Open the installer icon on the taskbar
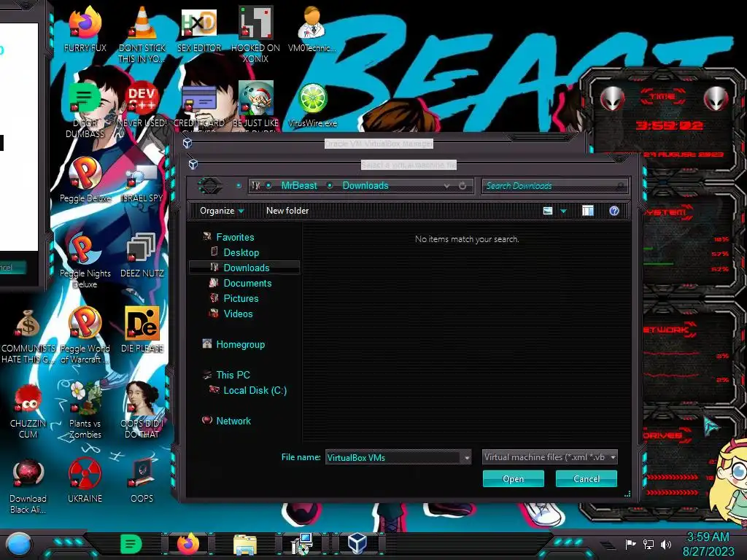Viewport: 747px width, 560px height. pyautogui.click(x=301, y=544)
